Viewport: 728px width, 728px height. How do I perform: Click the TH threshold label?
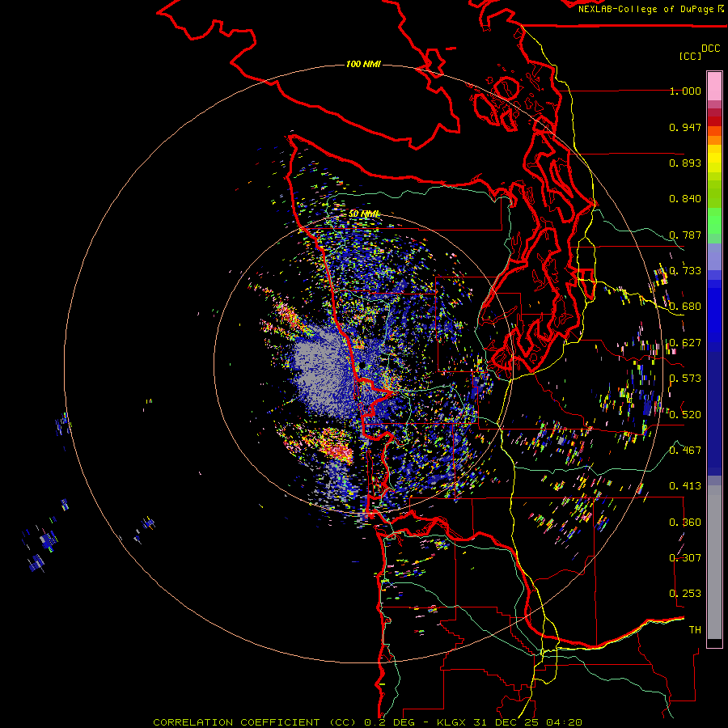(x=695, y=630)
